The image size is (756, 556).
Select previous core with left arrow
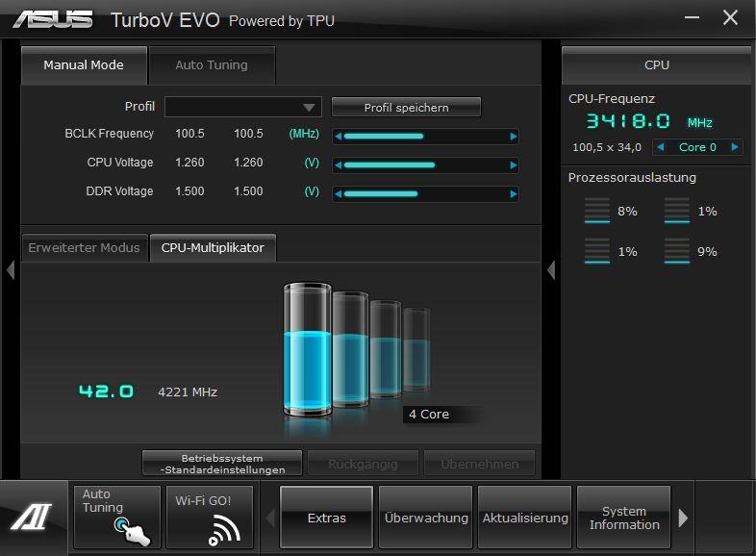pyautogui.click(x=661, y=147)
